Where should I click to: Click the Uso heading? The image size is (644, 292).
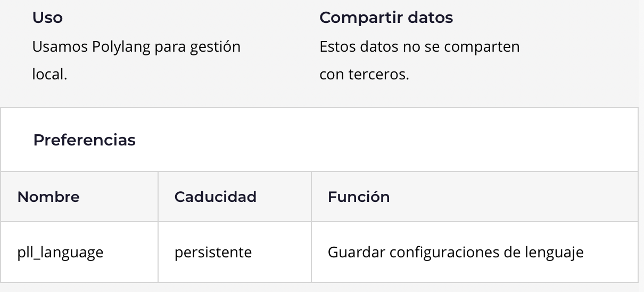pyautogui.click(x=47, y=18)
